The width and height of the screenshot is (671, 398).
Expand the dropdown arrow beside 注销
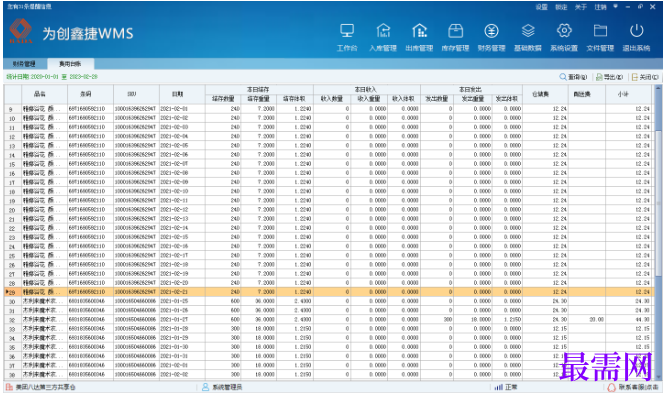[615, 6]
